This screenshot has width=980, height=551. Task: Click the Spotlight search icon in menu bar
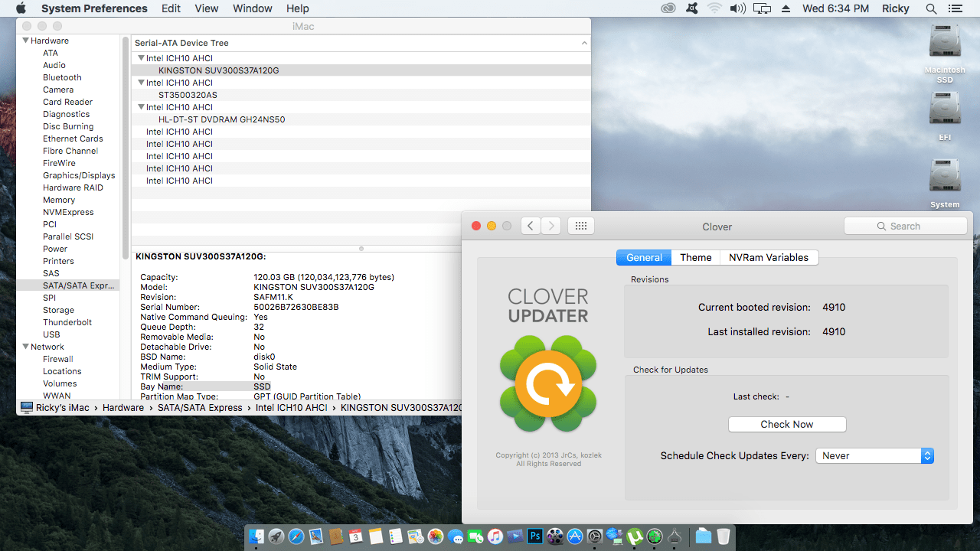[931, 8]
